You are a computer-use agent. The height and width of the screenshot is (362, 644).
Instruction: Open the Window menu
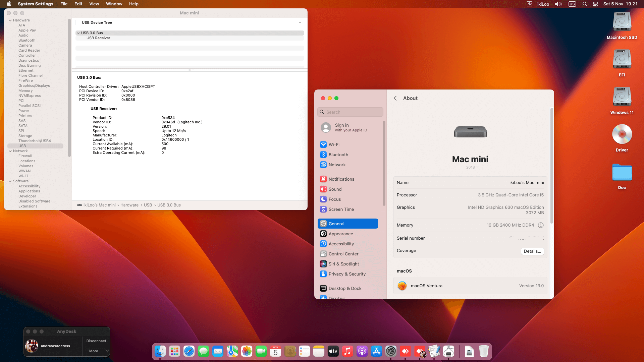(x=114, y=4)
